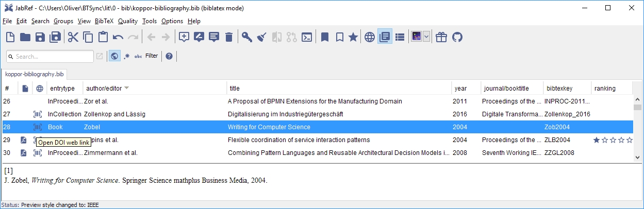644x209 pixels.
Task: Toggle the entry preview panel button
Action: point(385,37)
